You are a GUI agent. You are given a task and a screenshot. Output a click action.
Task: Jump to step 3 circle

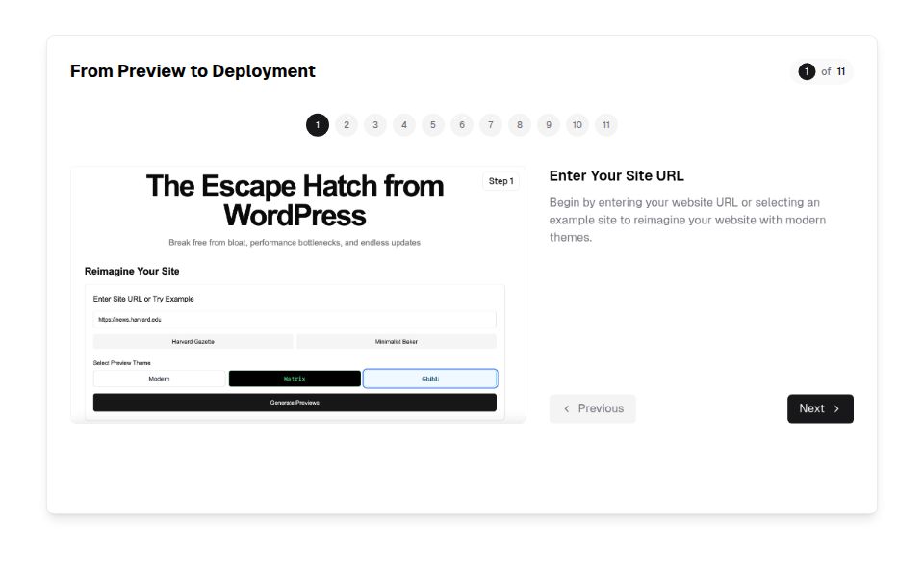pos(375,125)
